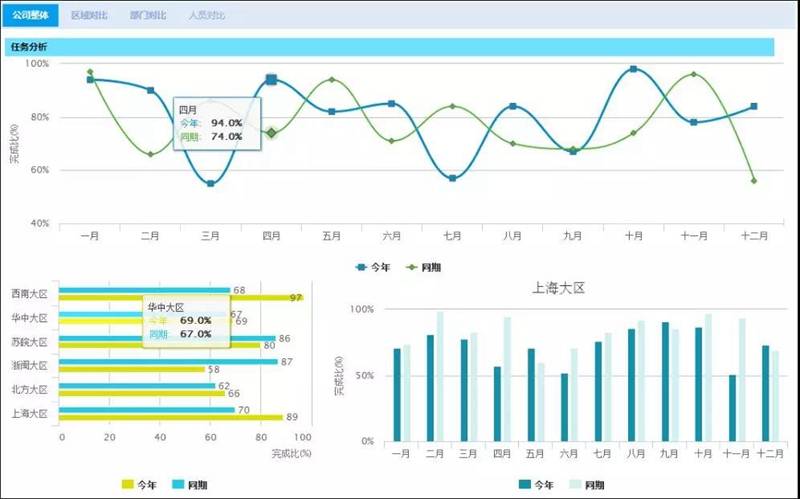Select 十二月 diamond marker on 同期 line
Screen dimensions: 800x499
753,181
